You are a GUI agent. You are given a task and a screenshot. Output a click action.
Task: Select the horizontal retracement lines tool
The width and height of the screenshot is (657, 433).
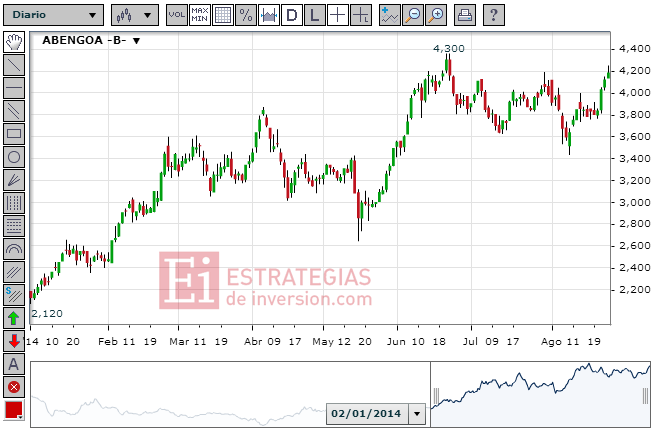(x=14, y=226)
